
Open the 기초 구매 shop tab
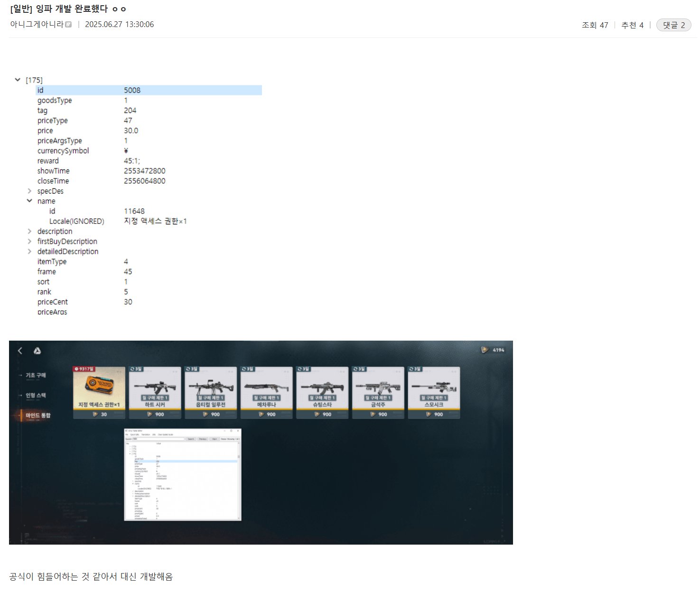36,375
